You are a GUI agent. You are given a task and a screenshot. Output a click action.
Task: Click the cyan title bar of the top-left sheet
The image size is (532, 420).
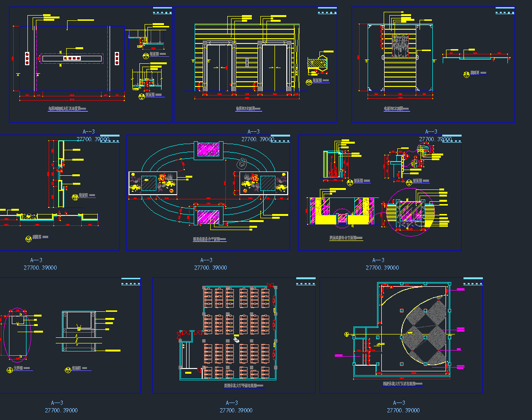161,8
